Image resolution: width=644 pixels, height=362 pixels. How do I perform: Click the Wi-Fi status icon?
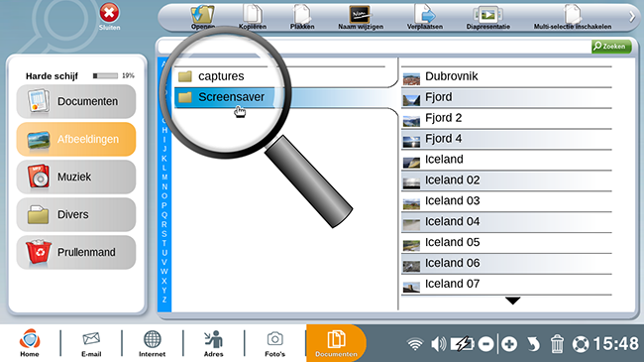click(415, 344)
